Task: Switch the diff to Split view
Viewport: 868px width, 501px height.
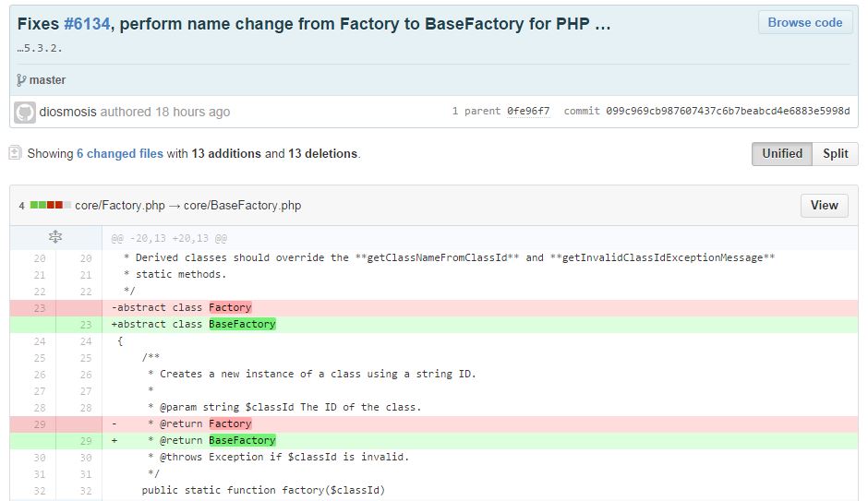Action: pyautogui.click(x=835, y=154)
